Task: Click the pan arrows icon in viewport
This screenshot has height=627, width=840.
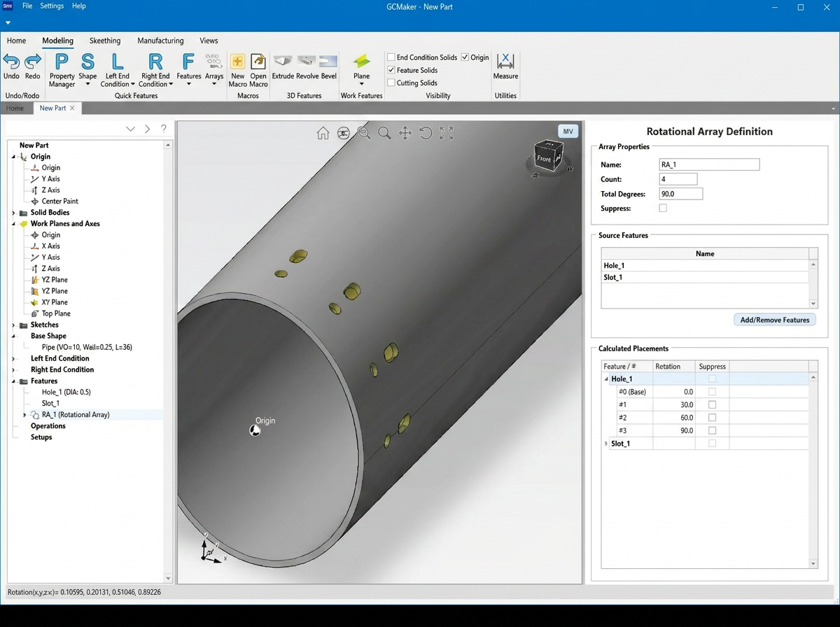Action: point(405,133)
